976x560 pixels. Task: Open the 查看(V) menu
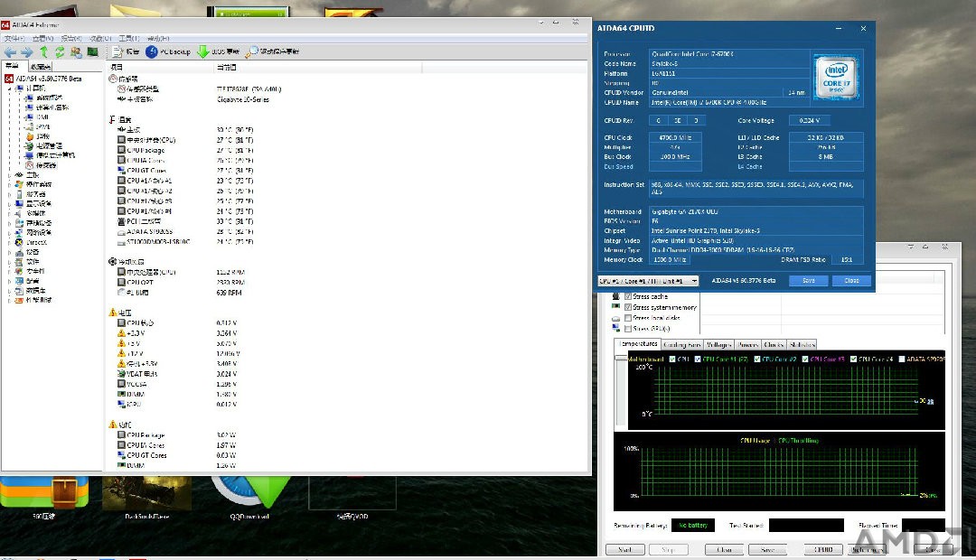coord(43,39)
